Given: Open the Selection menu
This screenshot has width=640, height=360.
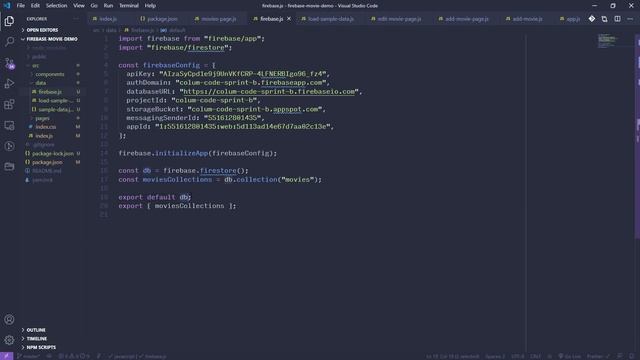Looking at the screenshot, I should [x=56, y=6].
